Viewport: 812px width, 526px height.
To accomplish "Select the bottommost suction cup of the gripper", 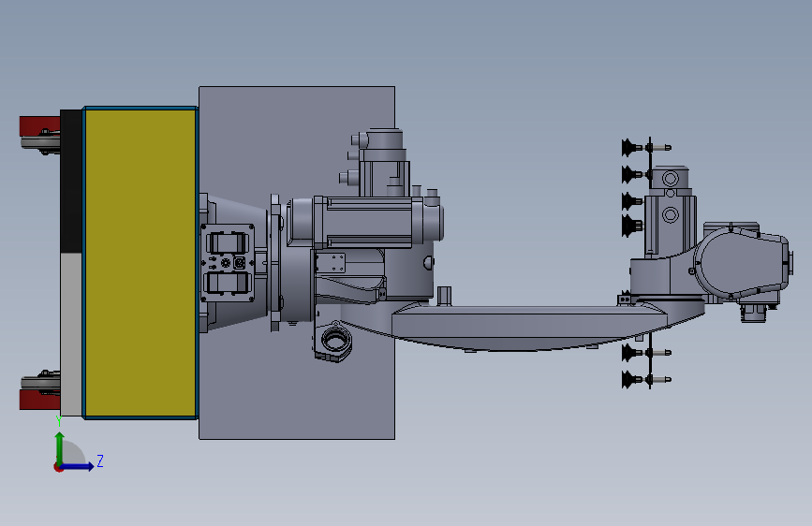I will pyautogui.click(x=630, y=379).
